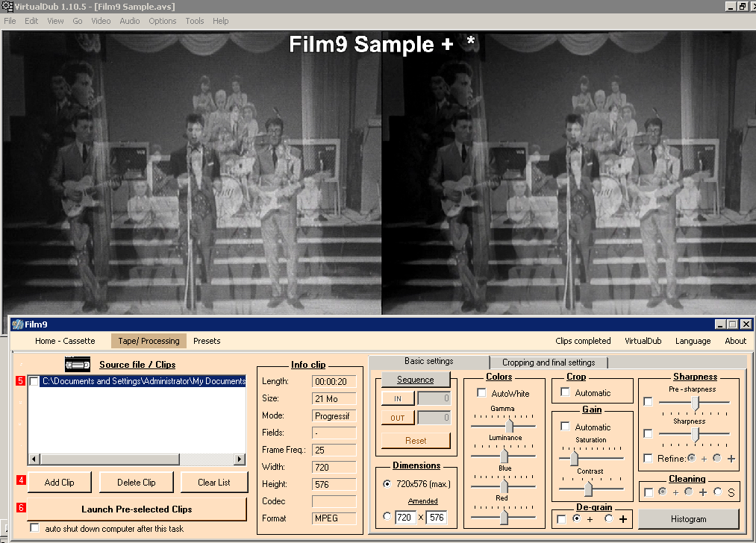Enable the Crop Automatic checkbox
This screenshot has width=756, height=543.
[x=565, y=392]
